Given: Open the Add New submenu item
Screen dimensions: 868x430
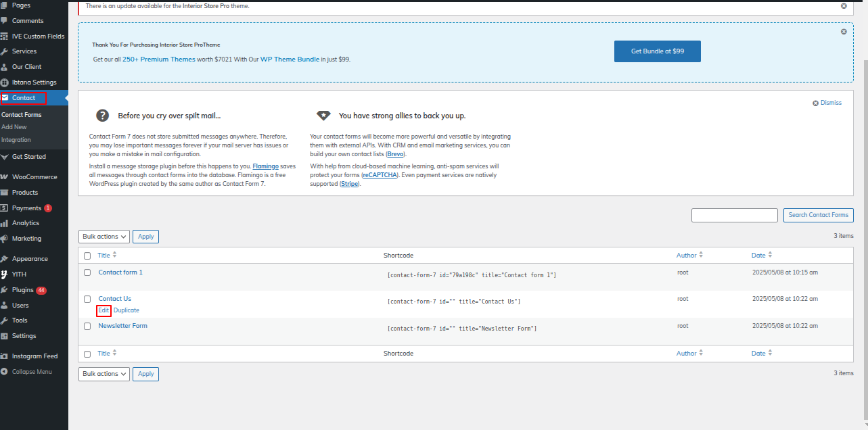Looking at the screenshot, I should coord(14,127).
